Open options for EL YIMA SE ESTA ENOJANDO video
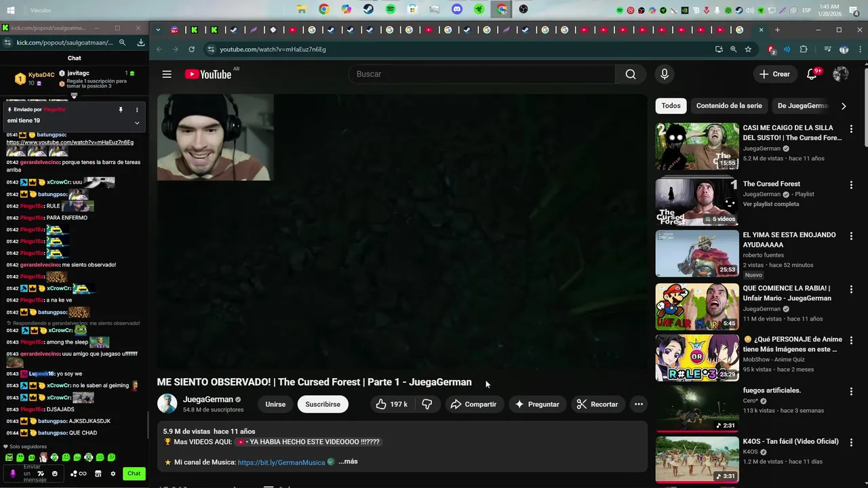868x488 pixels. pyautogui.click(x=851, y=236)
